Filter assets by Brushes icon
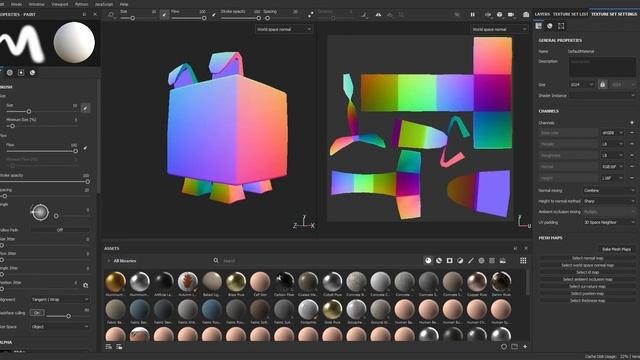The height and width of the screenshot is (360, 640). tap(471, 260)
